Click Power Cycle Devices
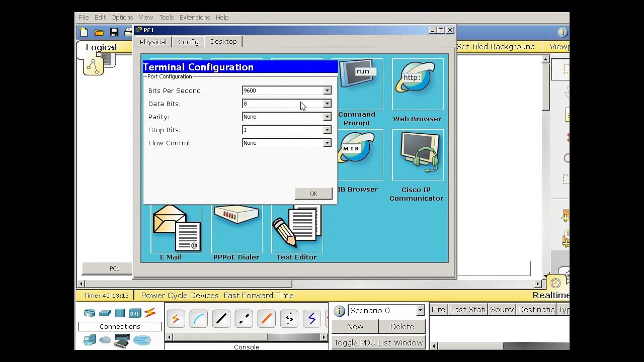 click(180, 296)
